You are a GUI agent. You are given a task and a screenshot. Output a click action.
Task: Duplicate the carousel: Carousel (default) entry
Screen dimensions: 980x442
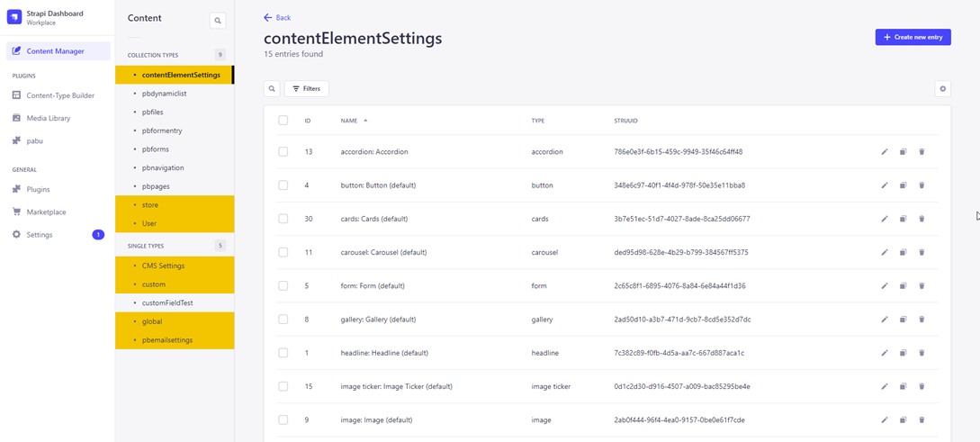(904, 253)
